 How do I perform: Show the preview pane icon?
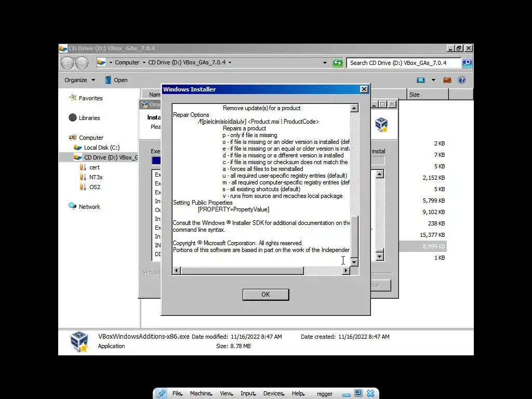(x=447, y=80)
